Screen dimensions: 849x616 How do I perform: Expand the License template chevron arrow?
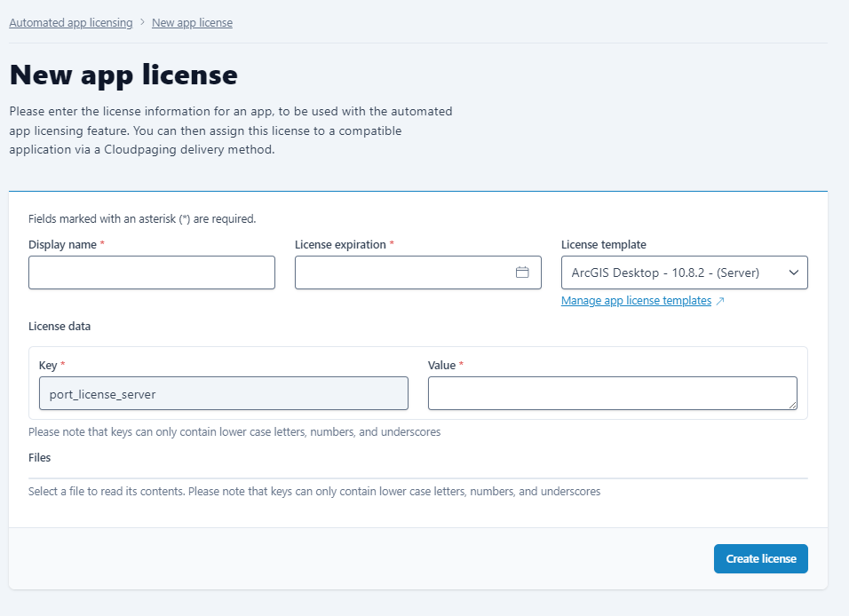pyautogui.click(x=793, y=272)
